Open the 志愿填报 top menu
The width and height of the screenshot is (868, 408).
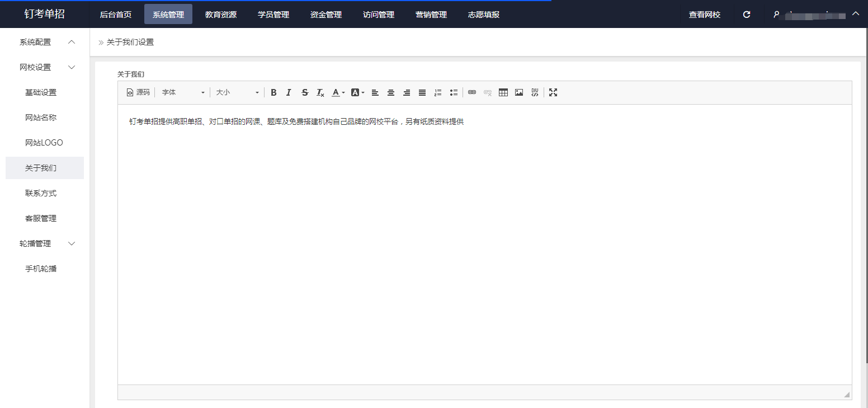[x=484, y=15]
